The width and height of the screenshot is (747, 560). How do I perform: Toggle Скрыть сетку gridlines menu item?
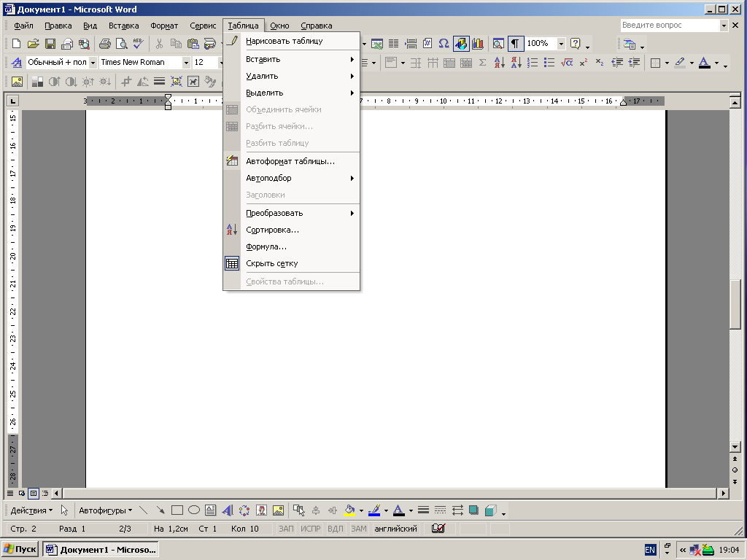pos(291,263)
